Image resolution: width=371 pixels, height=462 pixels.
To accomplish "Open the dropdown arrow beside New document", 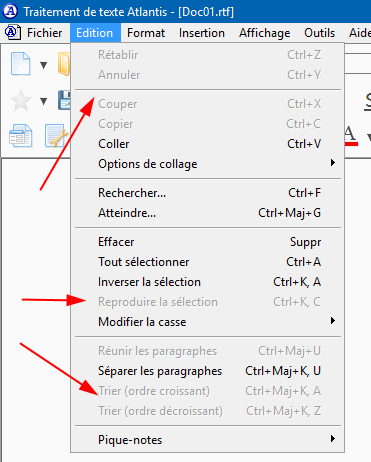I will pos(43,65).
